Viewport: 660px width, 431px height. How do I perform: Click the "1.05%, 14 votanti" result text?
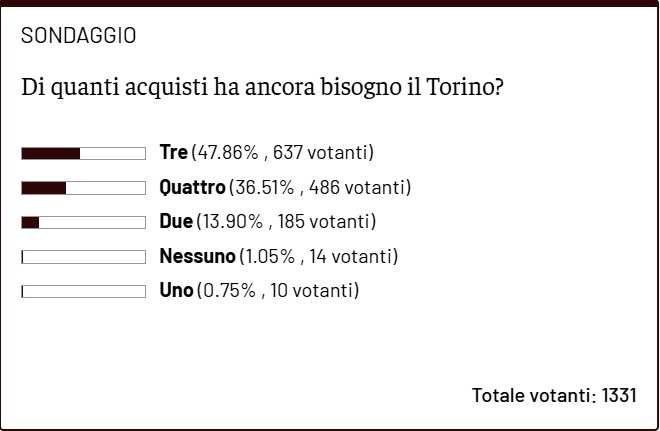coord(318,257)
